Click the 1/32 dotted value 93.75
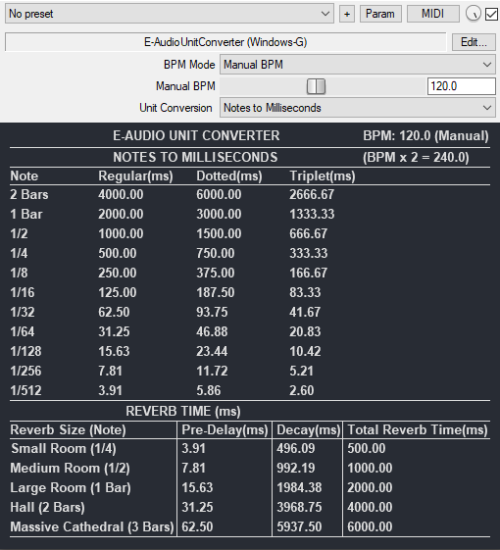The width and height of the screenshot is (500, 550). point(212,313)
